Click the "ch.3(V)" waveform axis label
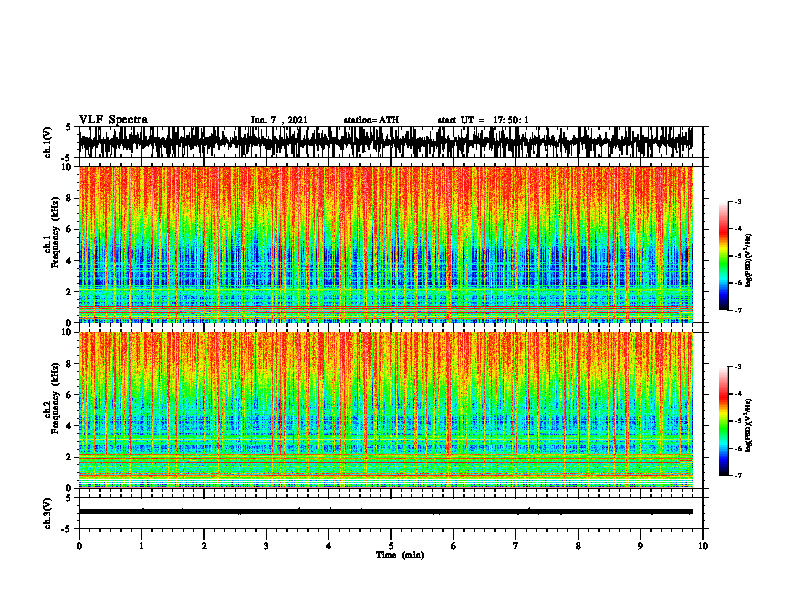Image resolution: width=792 pixels, height=612 pixels. coord(47,514)
